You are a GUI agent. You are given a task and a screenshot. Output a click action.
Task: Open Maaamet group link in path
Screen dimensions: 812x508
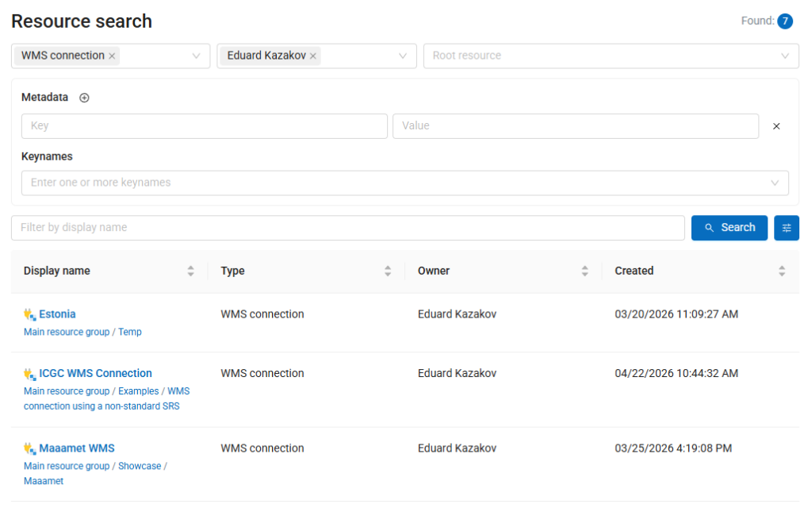click(44, 481)
